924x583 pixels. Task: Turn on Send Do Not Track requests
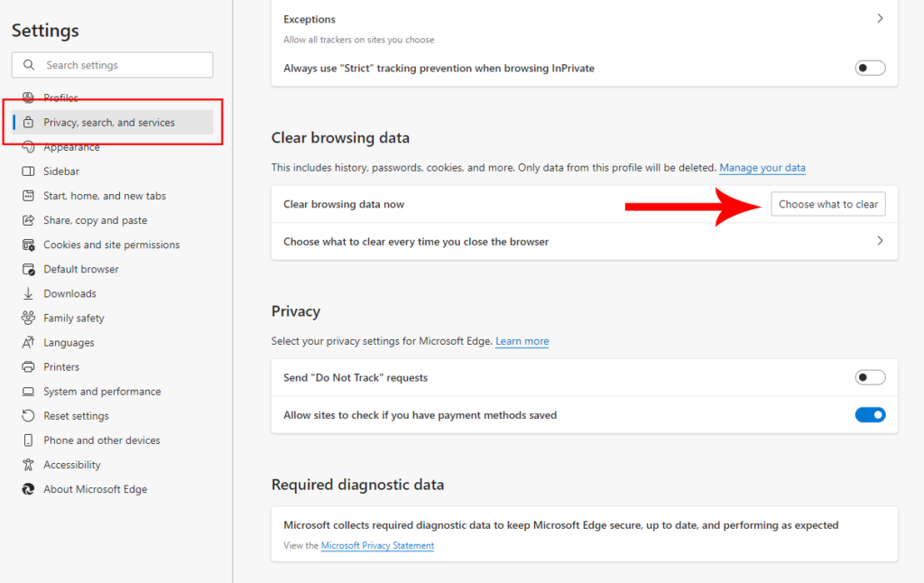[x=870, y=377]
